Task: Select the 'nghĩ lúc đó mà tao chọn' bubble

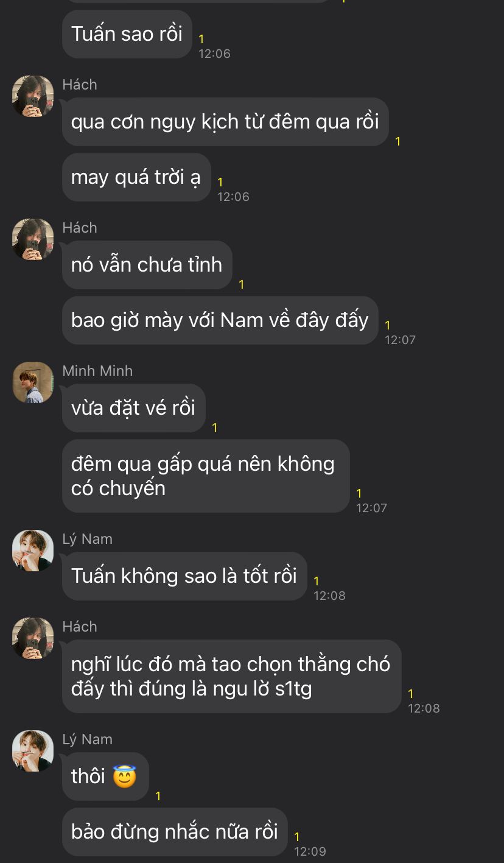Action: (232, 676)
